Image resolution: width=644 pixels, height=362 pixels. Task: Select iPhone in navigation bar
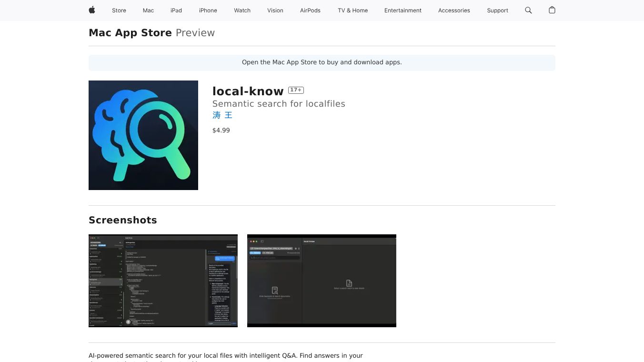(x=208, y=10)
